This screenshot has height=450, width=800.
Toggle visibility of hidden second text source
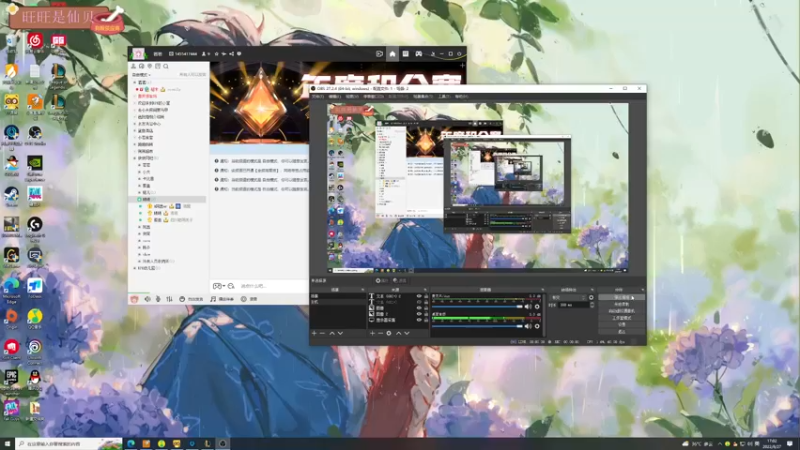coord(419,302)
